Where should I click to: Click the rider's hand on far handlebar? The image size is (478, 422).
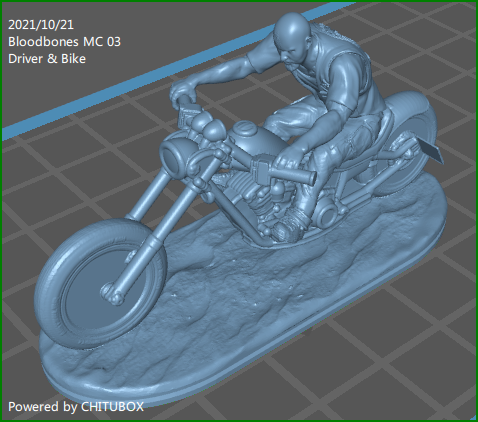[183, 91]
